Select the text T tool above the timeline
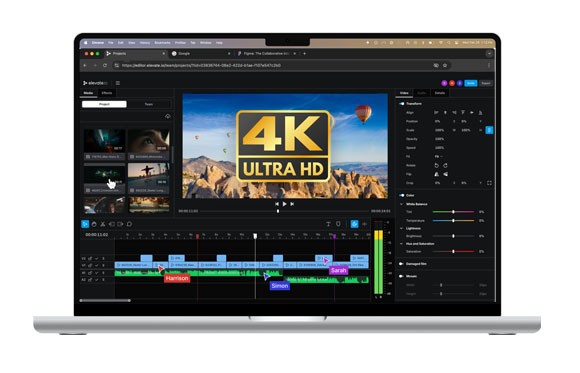This screenshot has height=373, width=580. [x=328, y=224]
